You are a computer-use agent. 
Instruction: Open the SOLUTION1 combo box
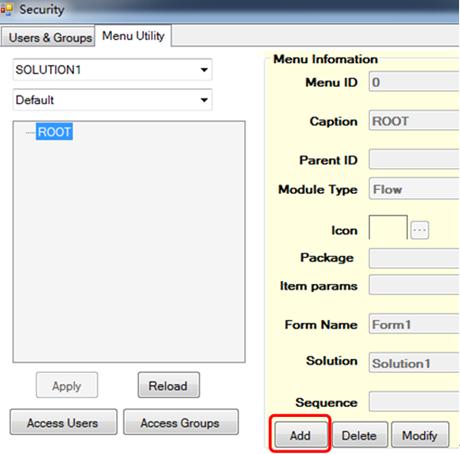click(112, 70)
